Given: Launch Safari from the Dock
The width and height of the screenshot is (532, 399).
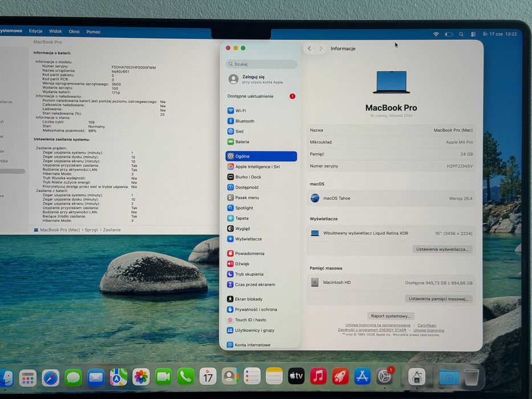Looking at the screenshot, I should (x=51, y=377).
